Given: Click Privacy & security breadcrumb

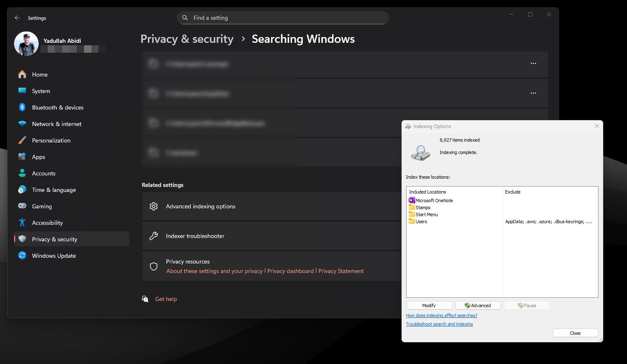Looking at the screenshot, I should point(187,39).
